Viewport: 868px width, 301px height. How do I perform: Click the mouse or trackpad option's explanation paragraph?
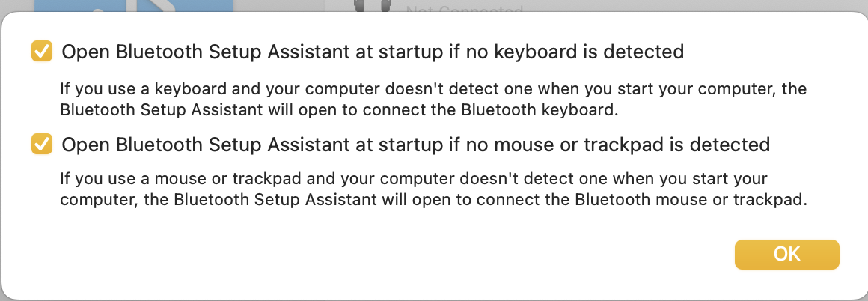[433, 189]
